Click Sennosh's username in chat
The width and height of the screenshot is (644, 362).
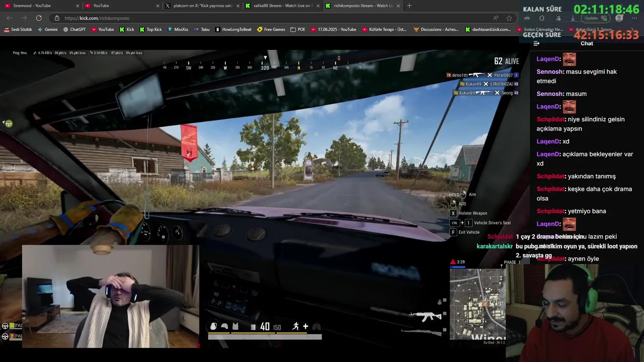[549, 71]
